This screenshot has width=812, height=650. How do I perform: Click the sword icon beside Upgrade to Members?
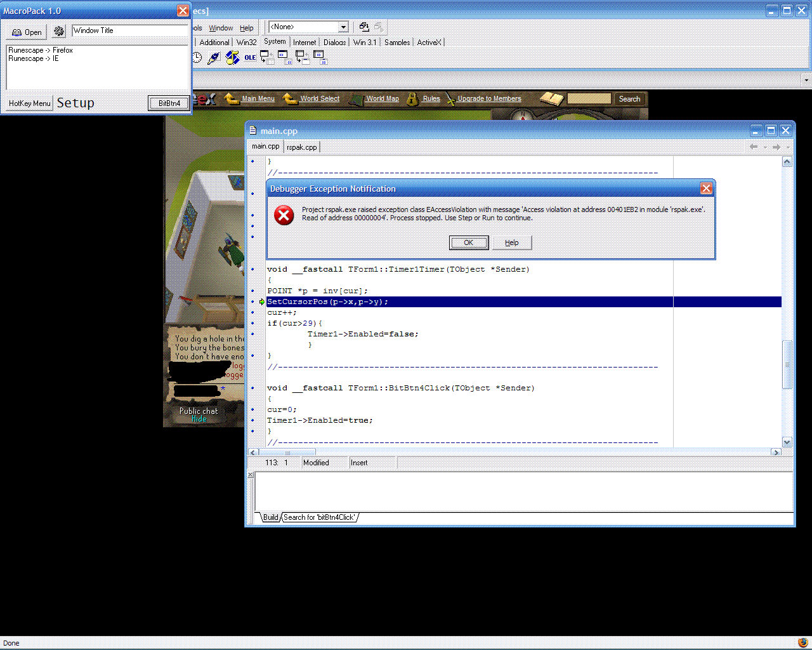450,99
